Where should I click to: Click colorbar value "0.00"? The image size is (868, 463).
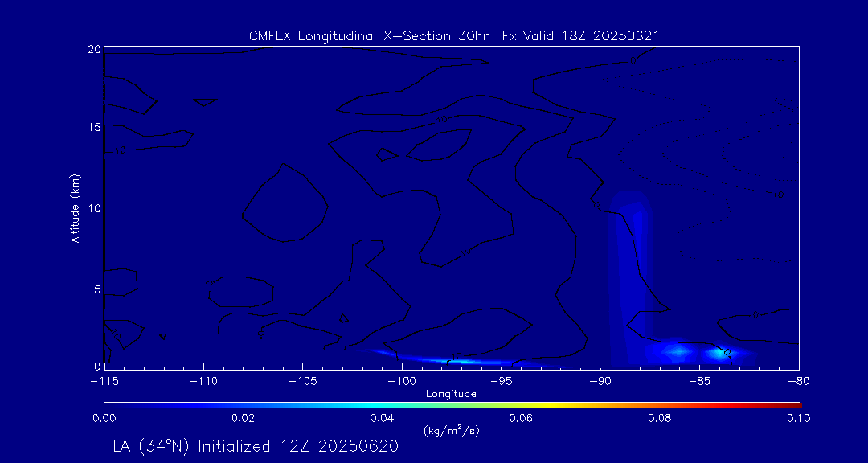point(104,418)
